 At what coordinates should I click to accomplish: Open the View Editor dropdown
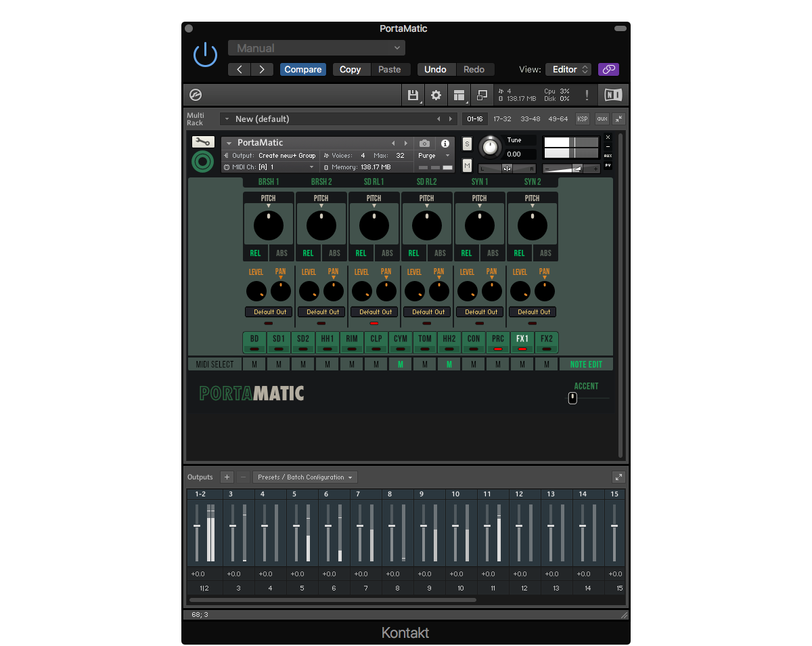click(568, 69)
